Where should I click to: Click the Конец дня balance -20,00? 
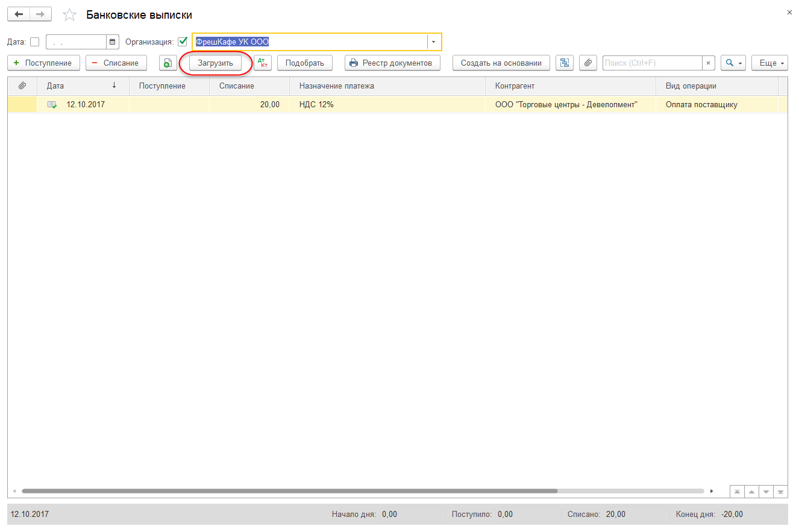pos(732,515)
